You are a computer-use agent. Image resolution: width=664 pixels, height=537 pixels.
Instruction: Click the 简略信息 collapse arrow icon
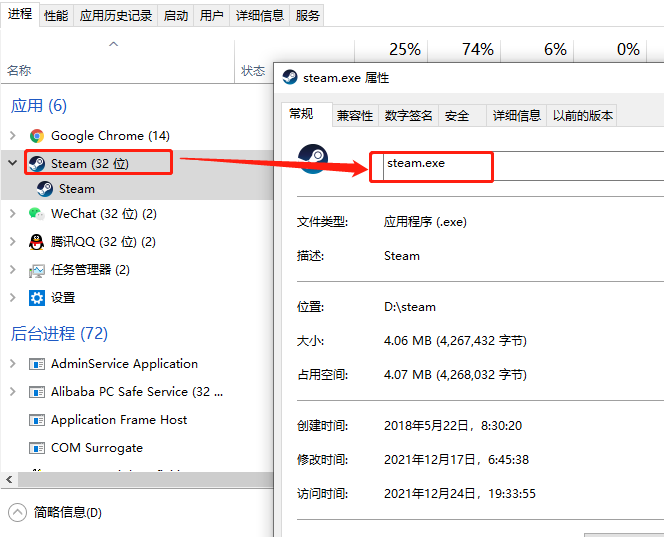17,513
